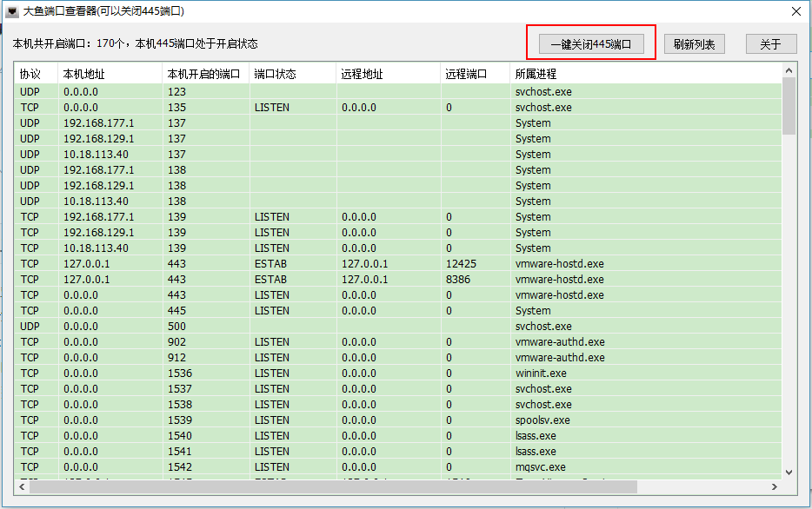Click the 本机开启的端口 column header
This screenshot has height=509, width=812.
point(203,74)
